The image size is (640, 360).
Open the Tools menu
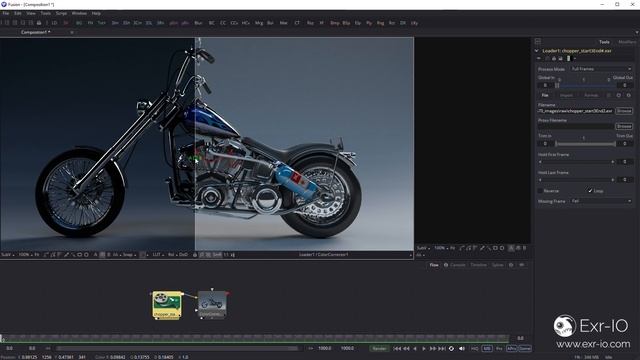click(46, 13)
